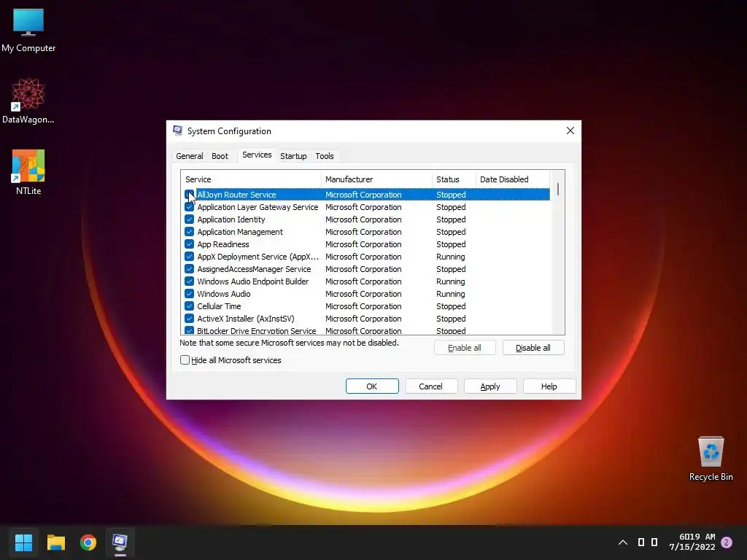Close the System Configuration dialog
This screenshot has height=560, width=747.
coord(570,131)
